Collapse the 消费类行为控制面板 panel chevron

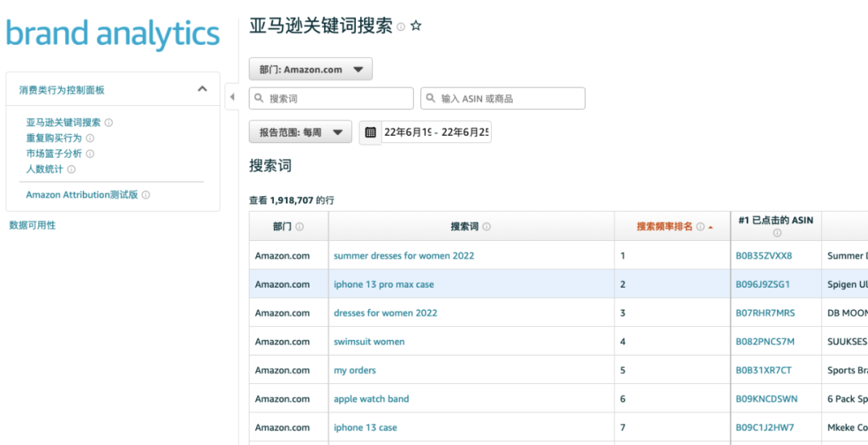coord(203,88)
